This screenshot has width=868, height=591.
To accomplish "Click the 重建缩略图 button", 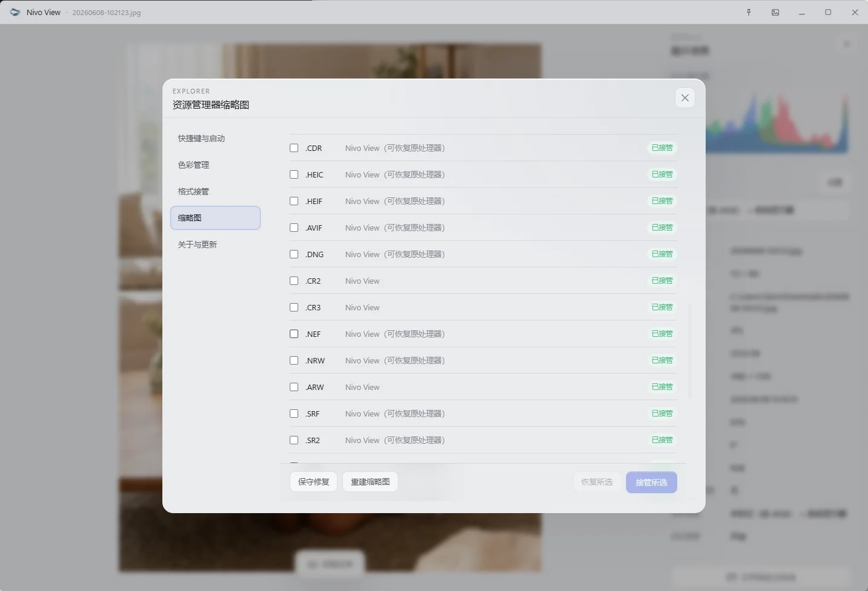I will click(370, 482).
